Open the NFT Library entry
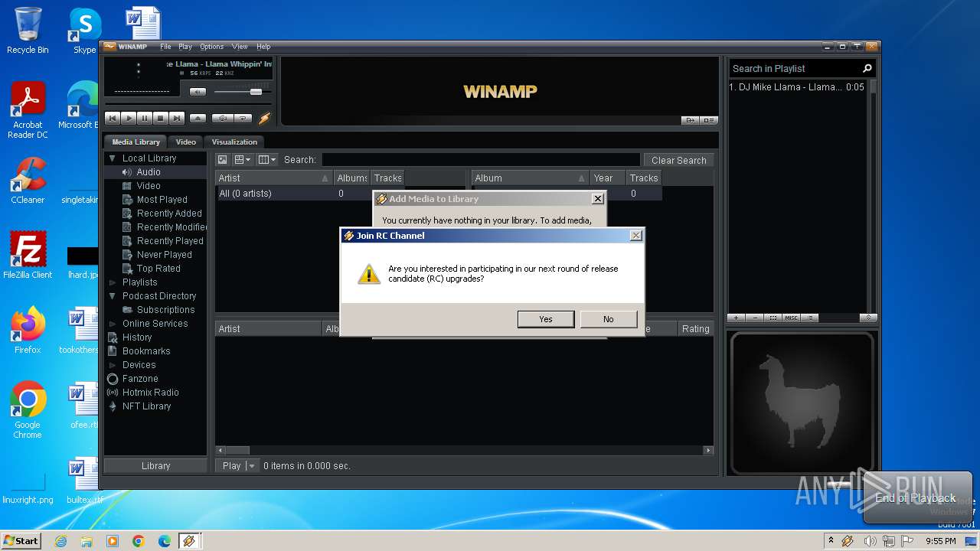This screenshot has width=980, height=551. [x=146, y=406]
